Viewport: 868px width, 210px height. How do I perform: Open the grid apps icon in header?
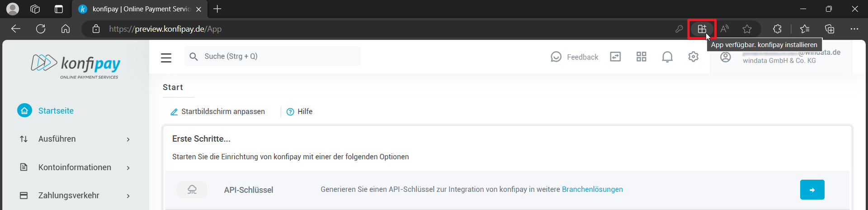pyautogui.click(x=641, y=57)
